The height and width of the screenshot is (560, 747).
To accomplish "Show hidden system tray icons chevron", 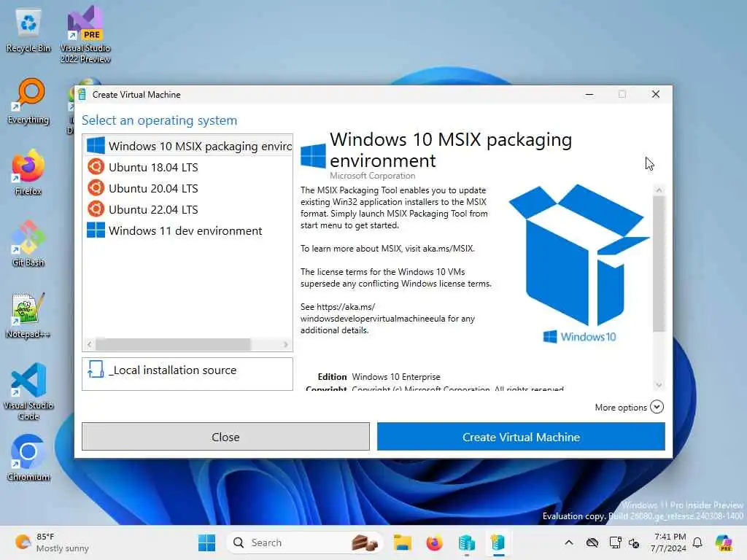I will [569, 542].
